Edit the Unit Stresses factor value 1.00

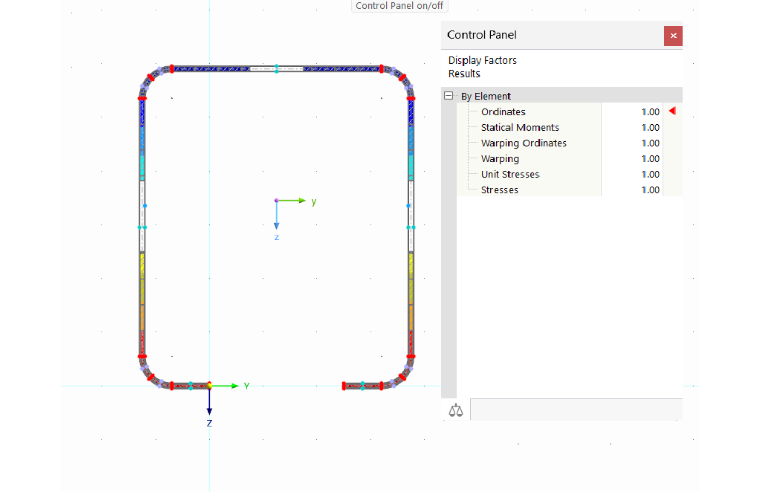[650, 174]
